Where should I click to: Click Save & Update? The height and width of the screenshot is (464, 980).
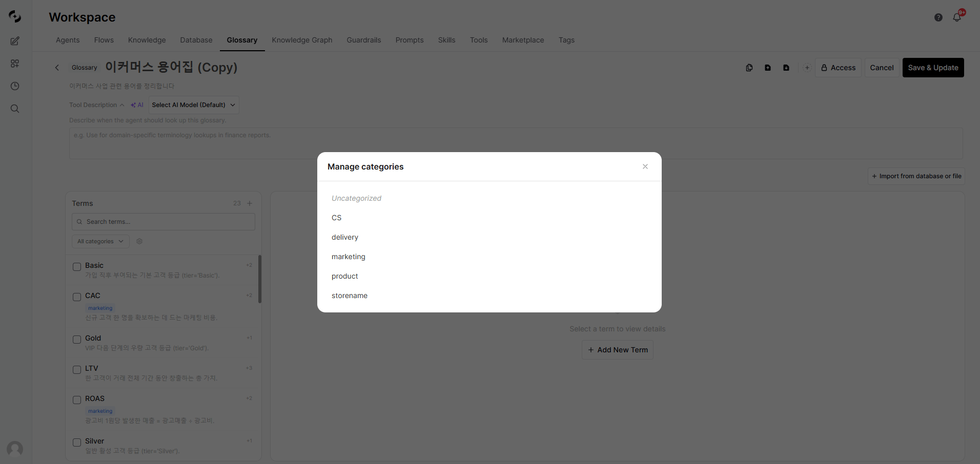click(x=933, y=68)
